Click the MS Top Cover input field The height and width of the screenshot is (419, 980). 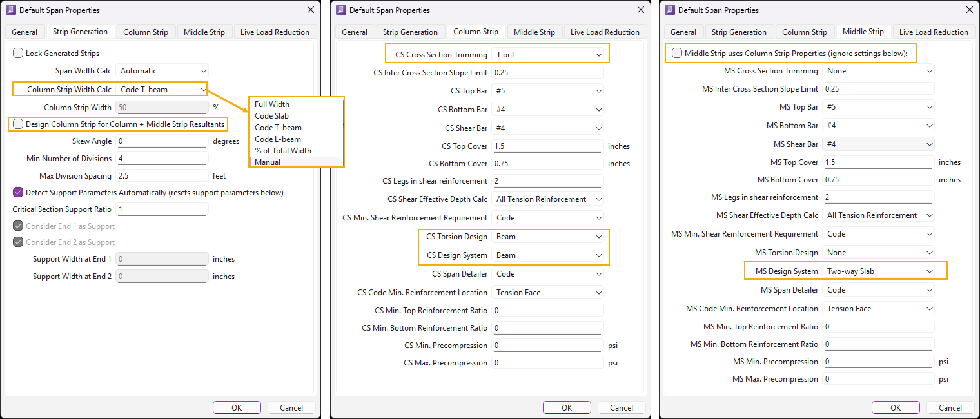[x=878, y=162]
